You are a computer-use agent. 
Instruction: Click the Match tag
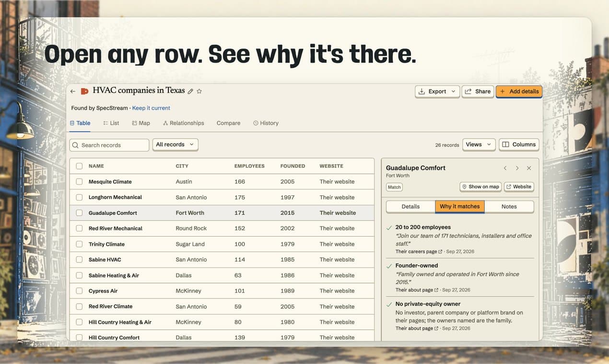click(394, 187)
